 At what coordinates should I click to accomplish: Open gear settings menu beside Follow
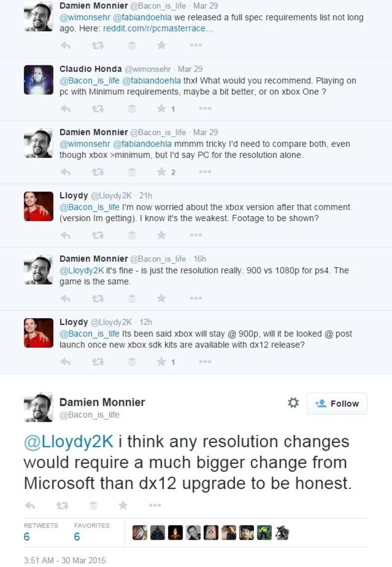(293, 403)
